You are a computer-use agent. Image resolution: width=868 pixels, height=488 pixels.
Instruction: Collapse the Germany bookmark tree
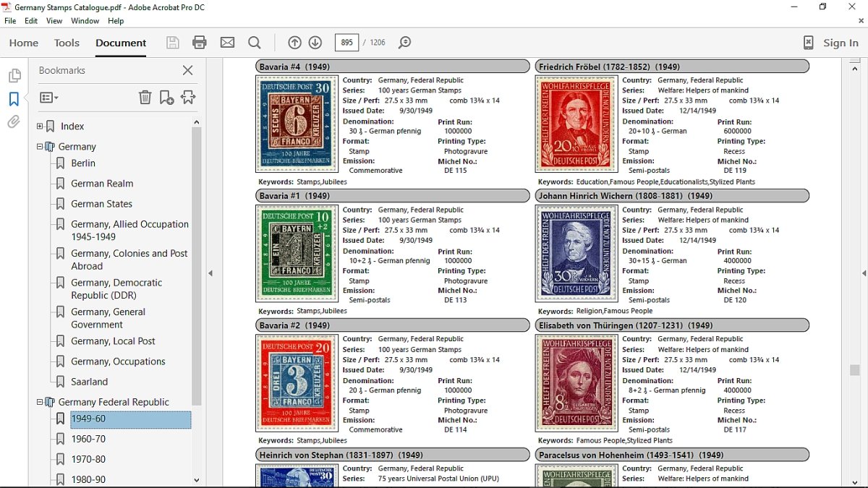point(40,146)
